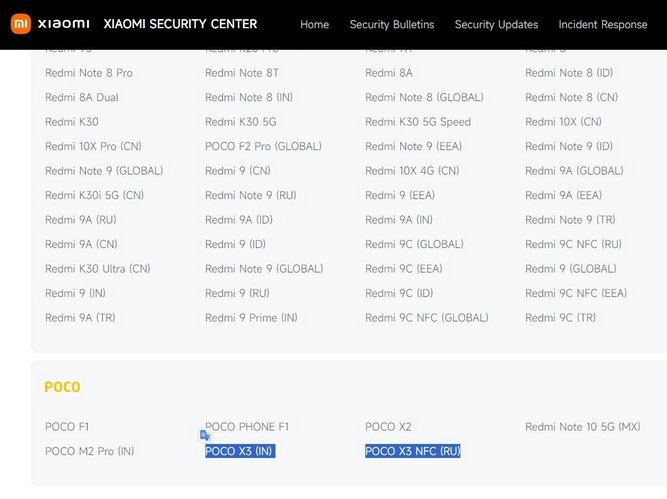Screen dimensions: 667x499
Task: Select Redmi 9C (TR)
Action: (561, 318)
